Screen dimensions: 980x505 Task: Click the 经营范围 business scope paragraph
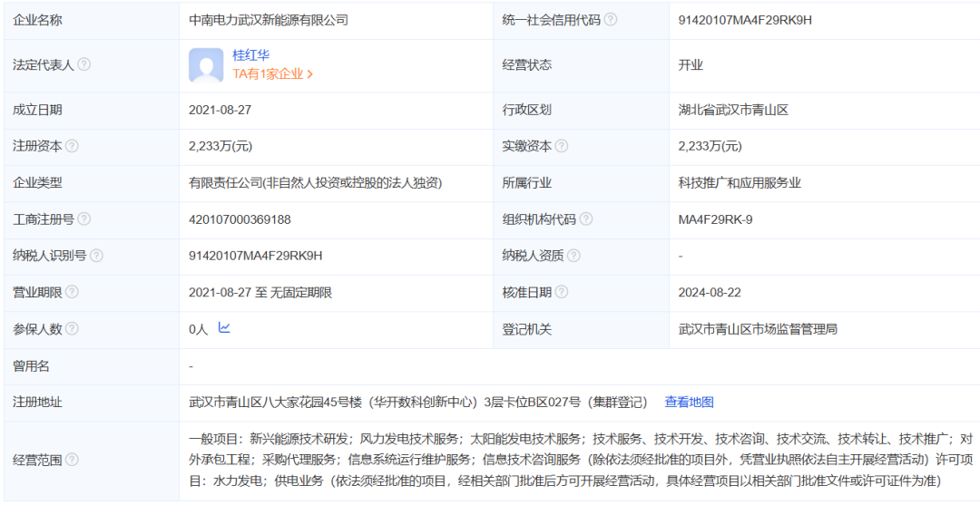(581, 460)
